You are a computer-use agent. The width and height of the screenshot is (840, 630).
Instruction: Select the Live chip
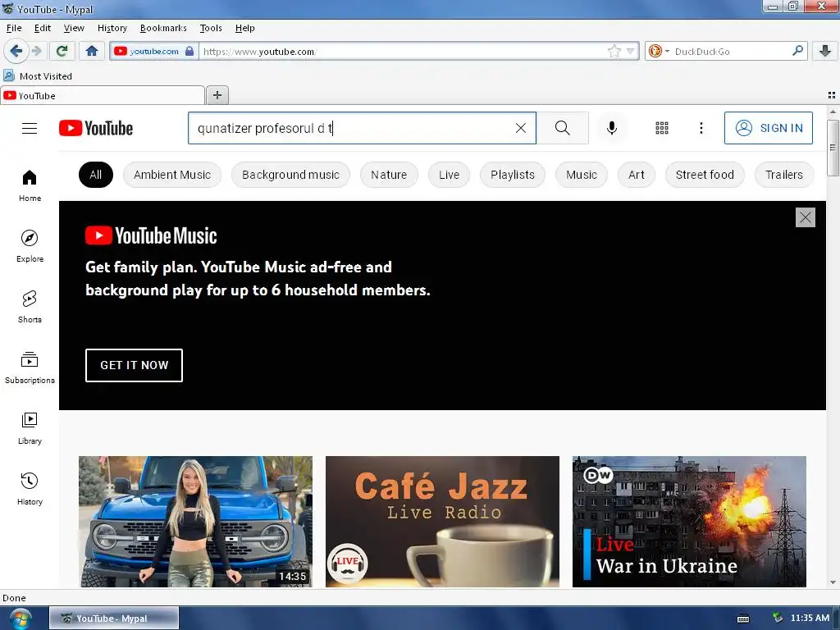pos(449,175)
